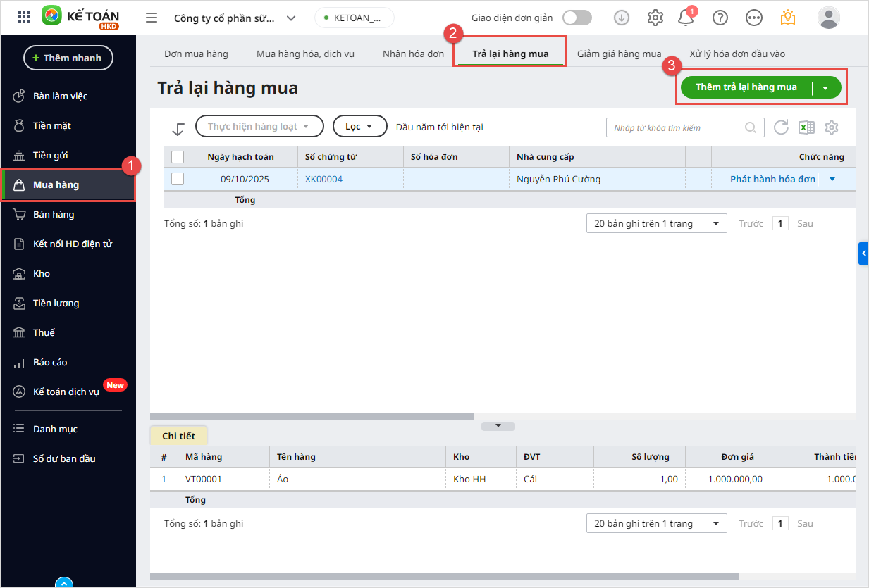Screen dimensions: 869x588
Task: Switch to Giảm giá hàng mua tab
Action: 619,54
